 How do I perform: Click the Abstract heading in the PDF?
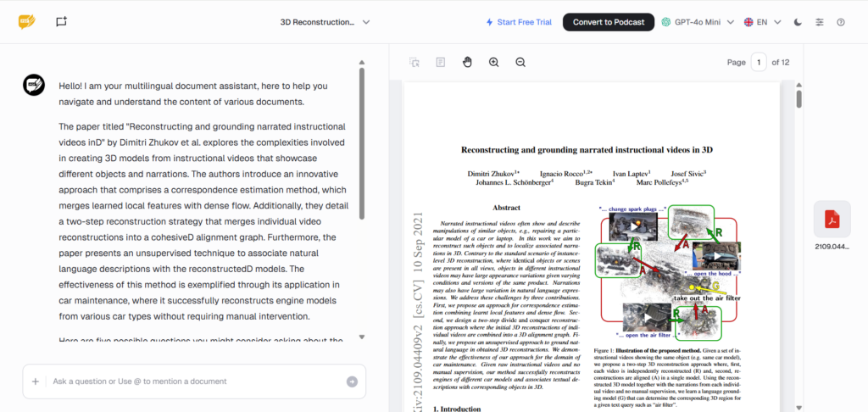pos(506,208)
